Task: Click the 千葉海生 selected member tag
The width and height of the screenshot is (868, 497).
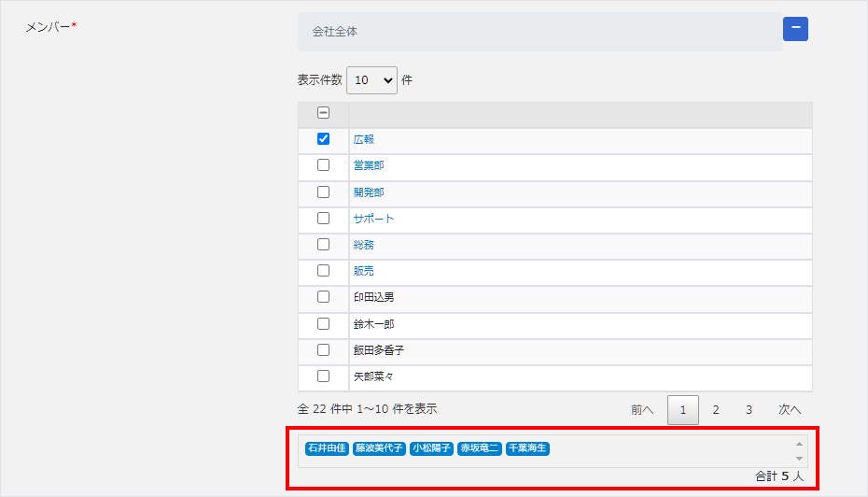Action: coord(528,448)
